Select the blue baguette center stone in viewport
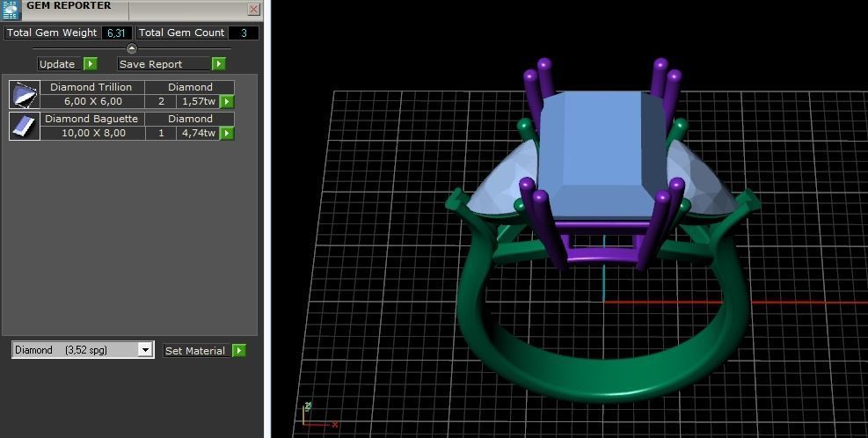 pyautogui.click(x=601, y=155)
